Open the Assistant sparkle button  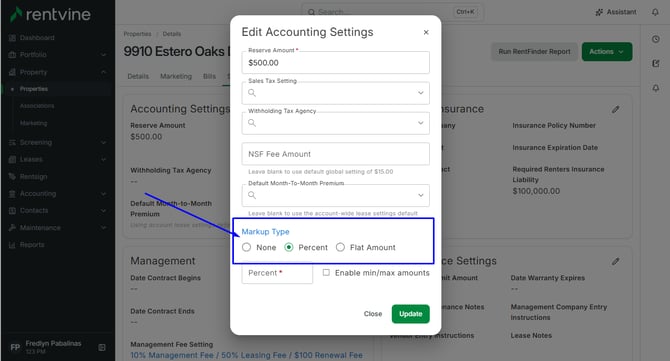616,12
